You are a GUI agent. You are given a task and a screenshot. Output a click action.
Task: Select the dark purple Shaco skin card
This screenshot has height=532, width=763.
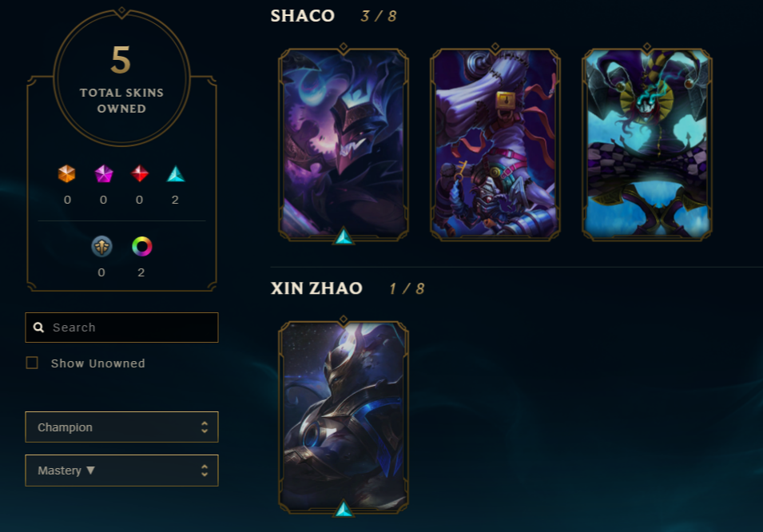[344, 144]
